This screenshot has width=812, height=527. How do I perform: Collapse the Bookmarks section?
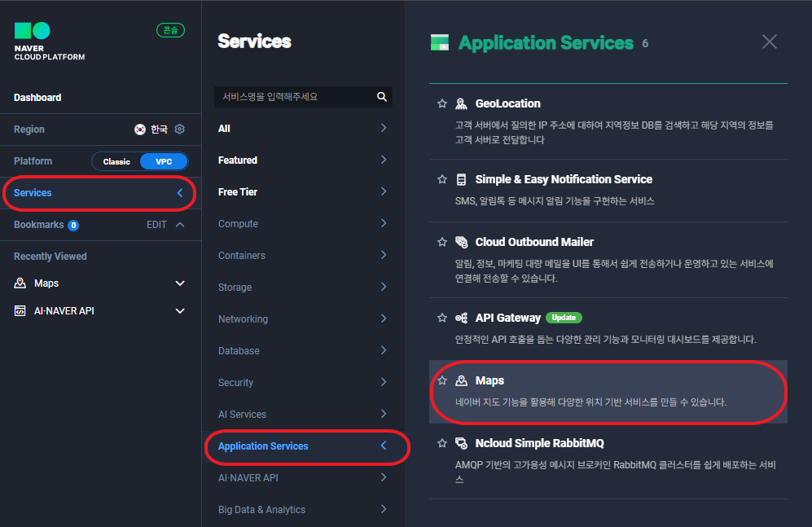pos(180,225)
